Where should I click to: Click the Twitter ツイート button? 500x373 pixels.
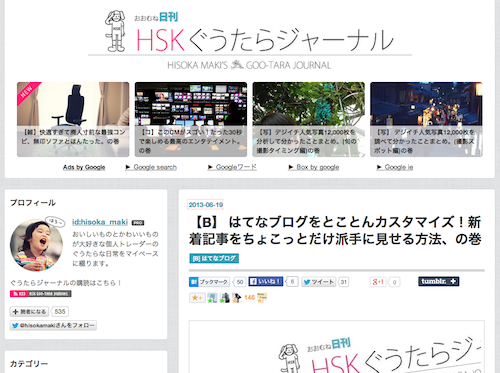tap(319, 282)
